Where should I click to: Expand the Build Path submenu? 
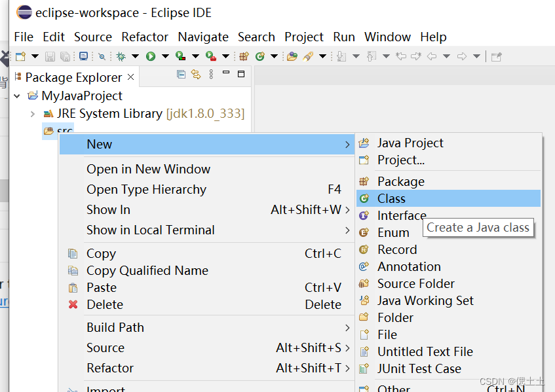[206, 327]
